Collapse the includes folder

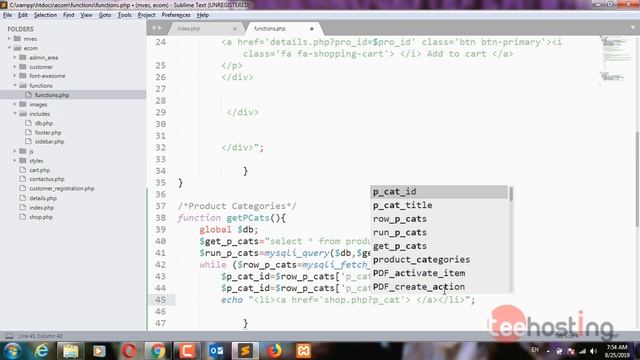(x=15, y=114)
